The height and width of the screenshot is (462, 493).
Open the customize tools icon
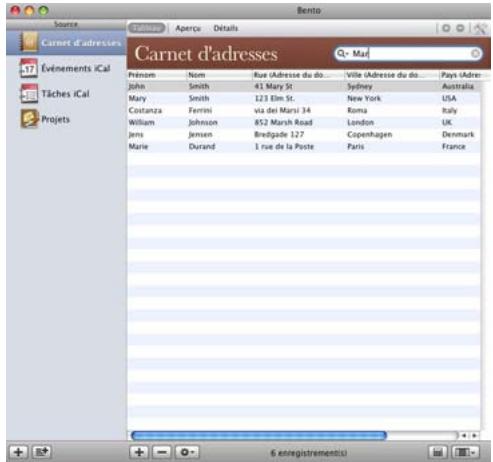480,29
